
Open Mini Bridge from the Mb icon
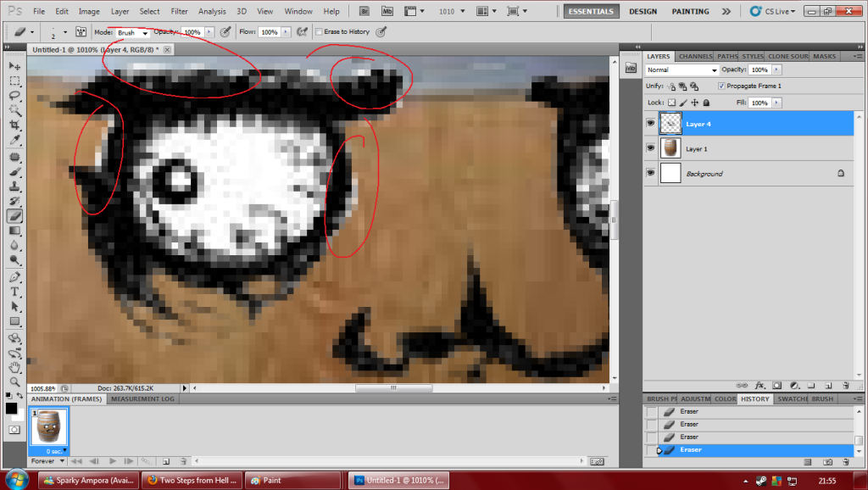click(x=387, y=11)
